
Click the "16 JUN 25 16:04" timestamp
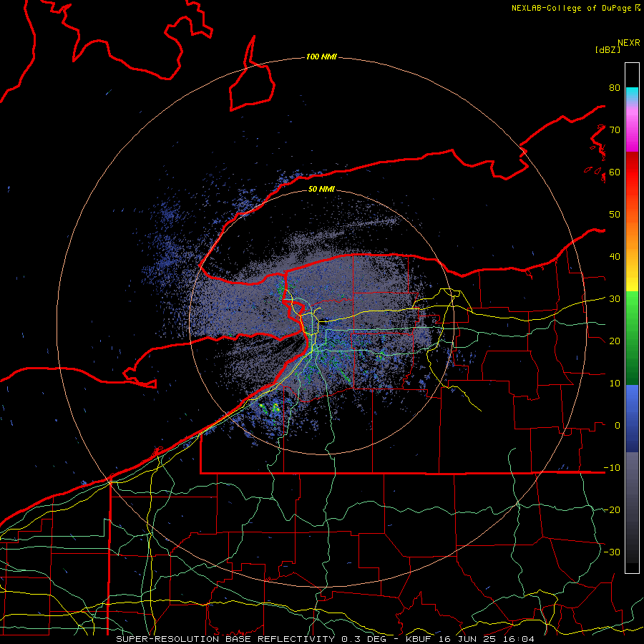coord(487,639)
